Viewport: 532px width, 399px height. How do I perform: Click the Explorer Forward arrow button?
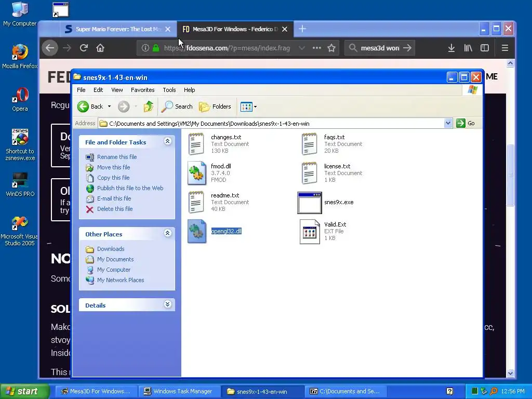[x=124, y=107]
